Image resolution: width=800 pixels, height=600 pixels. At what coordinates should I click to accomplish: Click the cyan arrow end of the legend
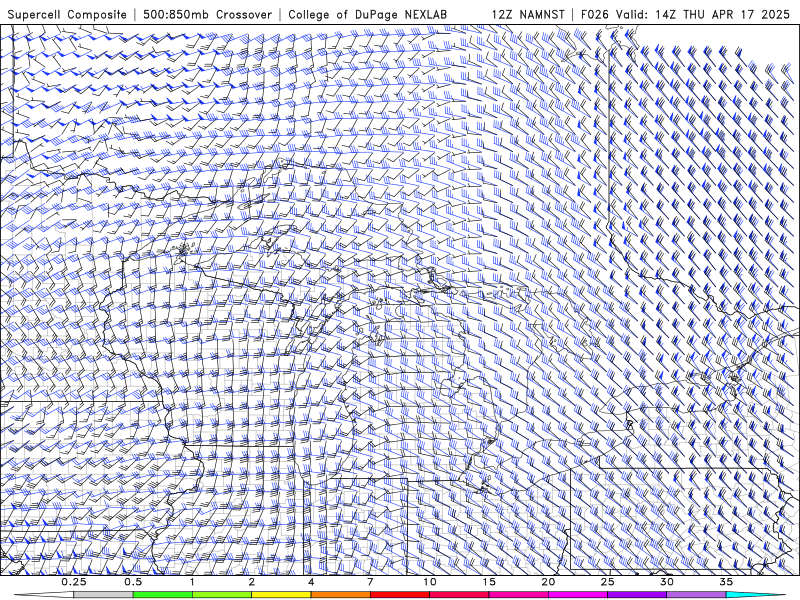[756, 595]
